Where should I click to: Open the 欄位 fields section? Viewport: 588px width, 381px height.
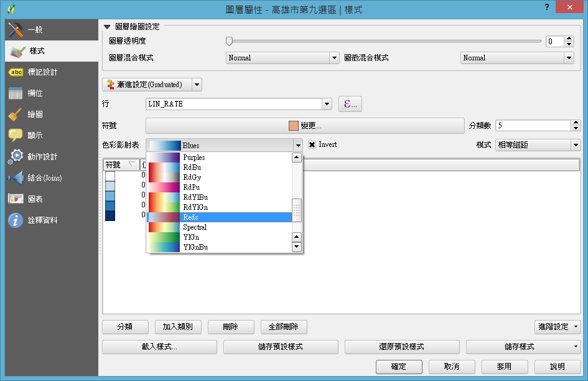coord(35,93)
